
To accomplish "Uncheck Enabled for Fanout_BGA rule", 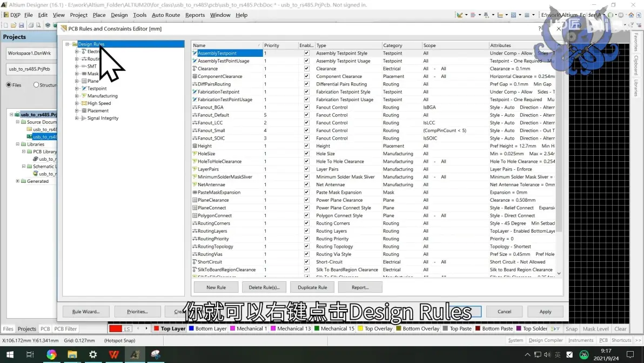I will click(x=306, y=107).
